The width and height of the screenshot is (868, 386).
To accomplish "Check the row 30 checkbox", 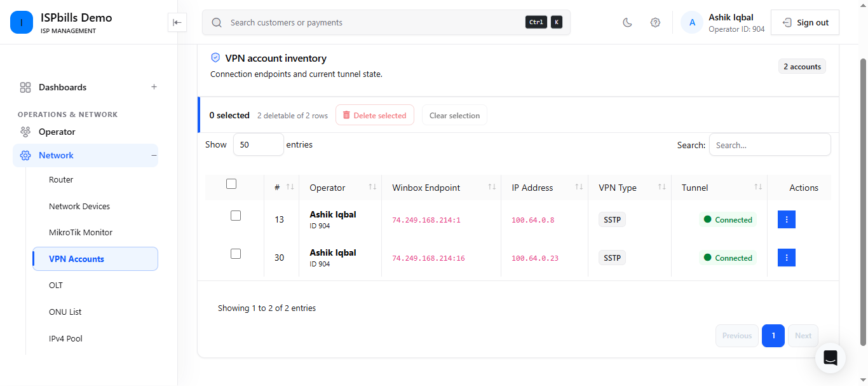I will 236,254.
